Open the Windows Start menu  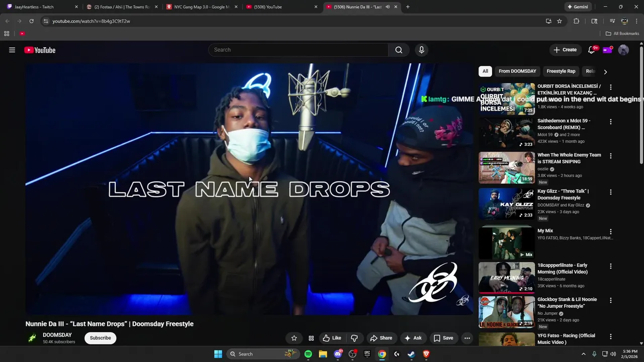coord(218,354)
